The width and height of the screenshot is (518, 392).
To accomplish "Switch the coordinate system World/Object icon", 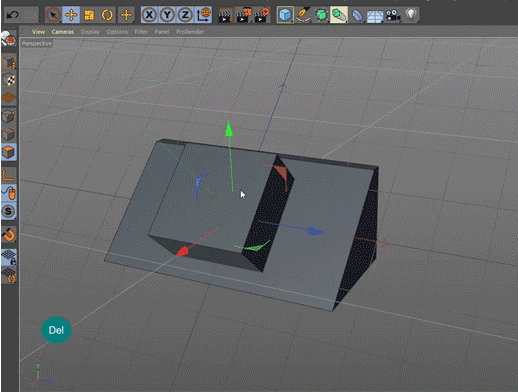I will point(204,15).
